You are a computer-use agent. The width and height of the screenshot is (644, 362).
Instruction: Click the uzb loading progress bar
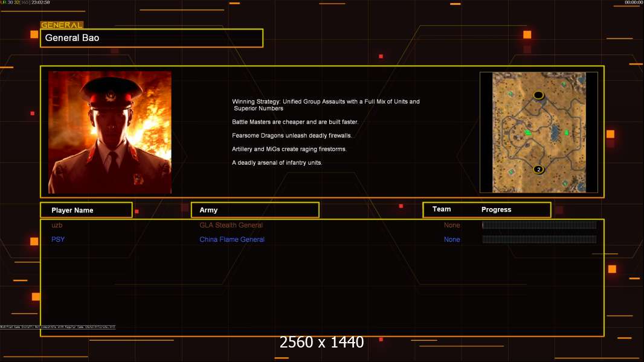click(x=539, y=224)
